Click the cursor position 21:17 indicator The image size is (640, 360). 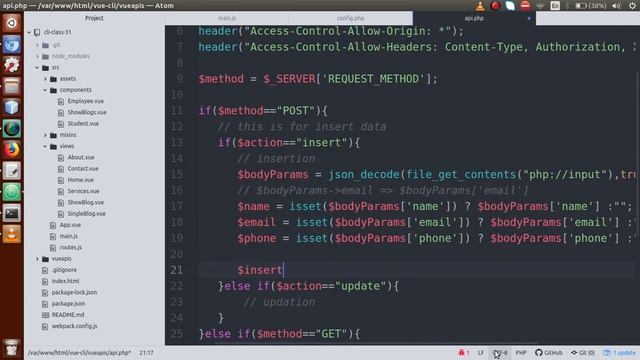tap(147, 353)
